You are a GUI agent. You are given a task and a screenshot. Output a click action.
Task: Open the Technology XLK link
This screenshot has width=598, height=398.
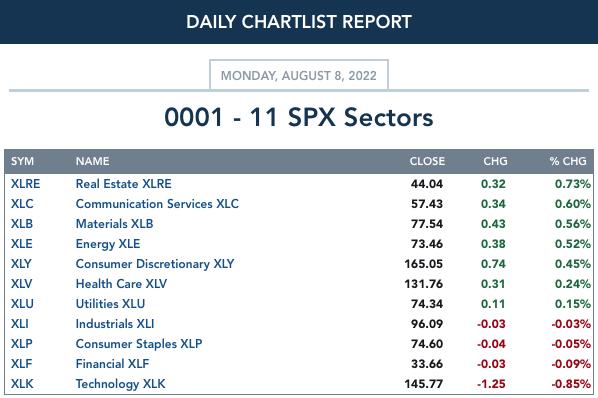click(121, 384)
